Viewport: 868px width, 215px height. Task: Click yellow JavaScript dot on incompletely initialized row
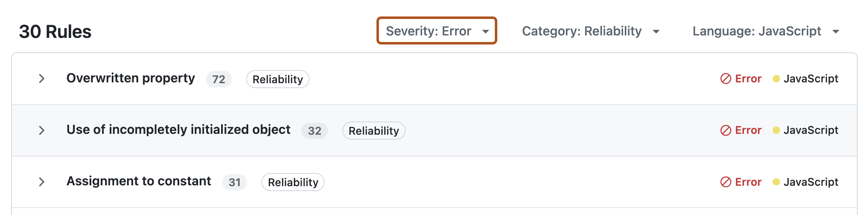pyautogui.click(x=776, y=131)
